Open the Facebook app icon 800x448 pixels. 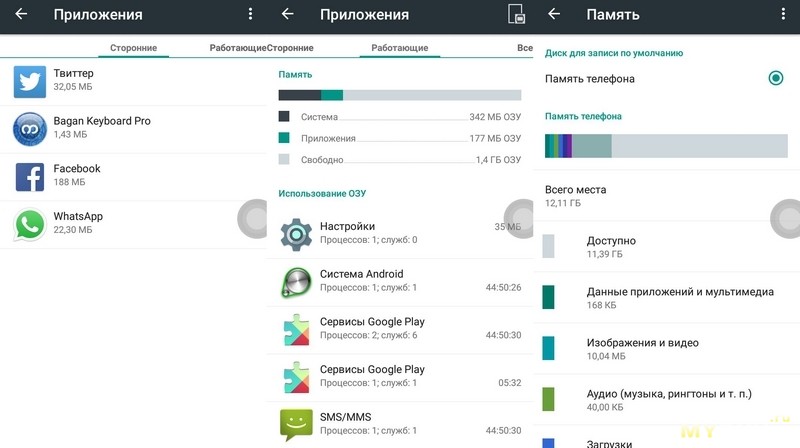click(x=30, y=177)
